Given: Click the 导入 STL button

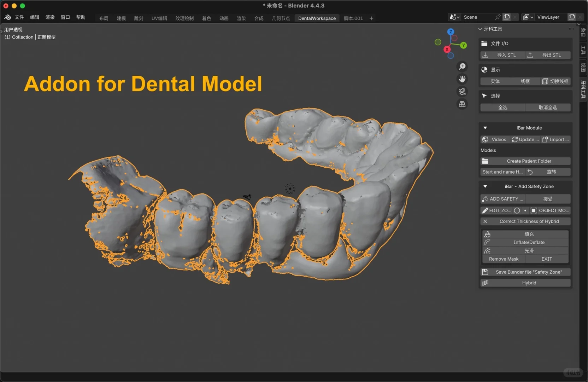Looking at the screenshot, I should click(x=502, y=55).
